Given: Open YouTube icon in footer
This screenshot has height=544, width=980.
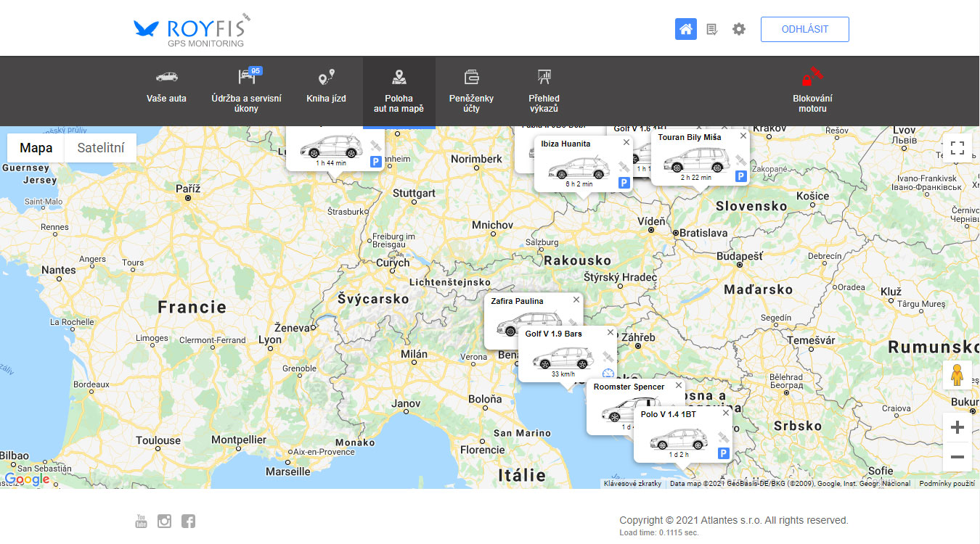Looking at the screenshot, I should [x=142, y=521].
